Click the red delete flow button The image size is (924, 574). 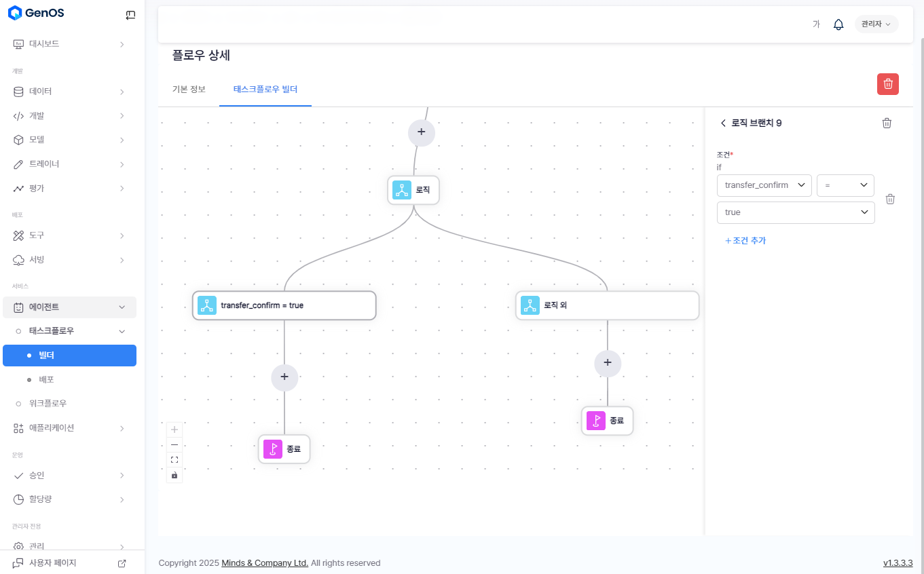[x=887, y=84]
